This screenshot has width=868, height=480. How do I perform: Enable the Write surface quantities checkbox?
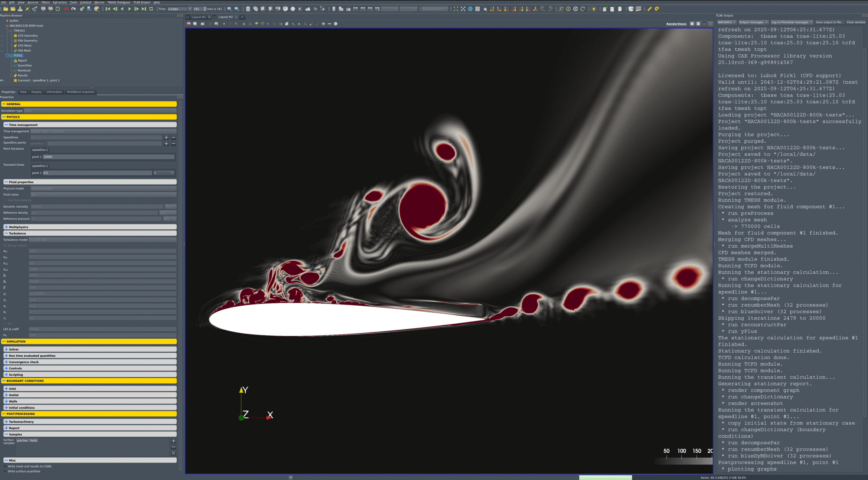point(5,472)
